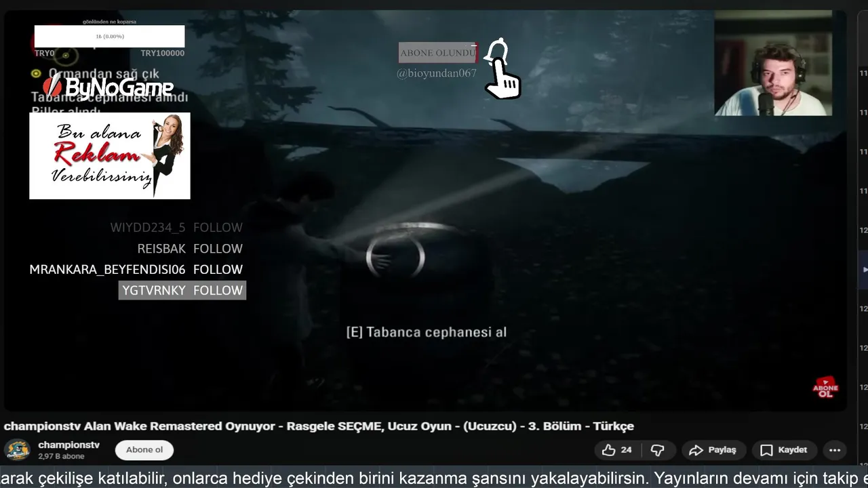Click the YGTVRNKY FOLLOW row

click(x=182, y=290)
